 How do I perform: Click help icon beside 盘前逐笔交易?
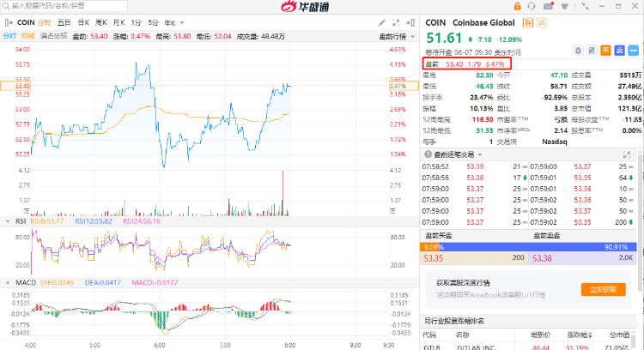point(428,154)
